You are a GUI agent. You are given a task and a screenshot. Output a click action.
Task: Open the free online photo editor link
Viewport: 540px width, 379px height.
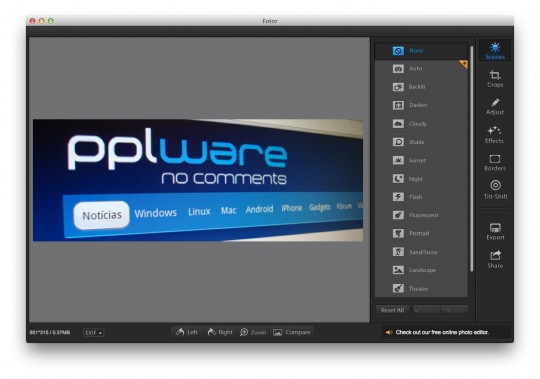coord(442,332)
